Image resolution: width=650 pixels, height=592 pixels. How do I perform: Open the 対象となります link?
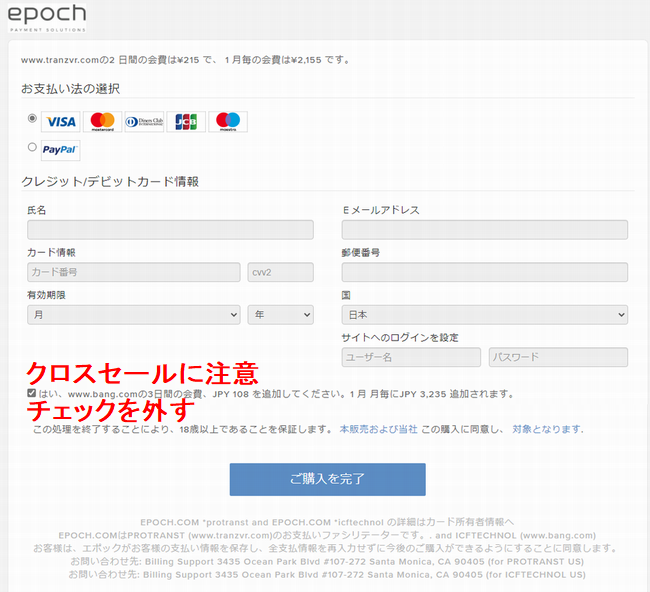(x=547, y=429)
